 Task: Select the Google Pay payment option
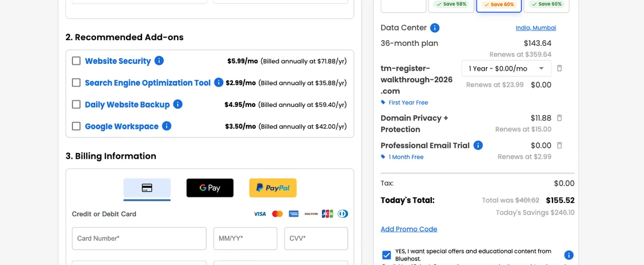pyautogui.click(x=210, y=188)
